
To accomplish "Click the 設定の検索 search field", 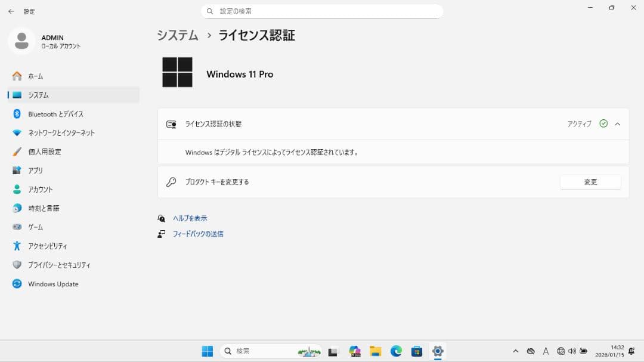I will tap(322, 11).
